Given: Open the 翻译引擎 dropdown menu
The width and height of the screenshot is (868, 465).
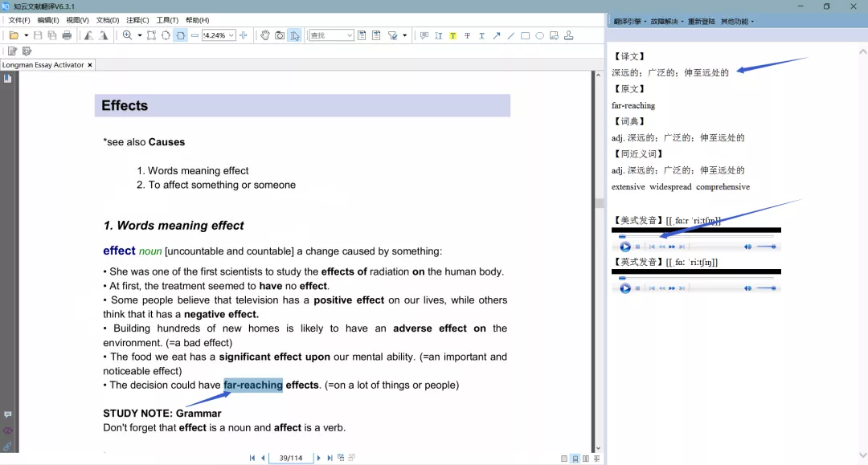Looking at the screenshot, I should coord(632,22).
